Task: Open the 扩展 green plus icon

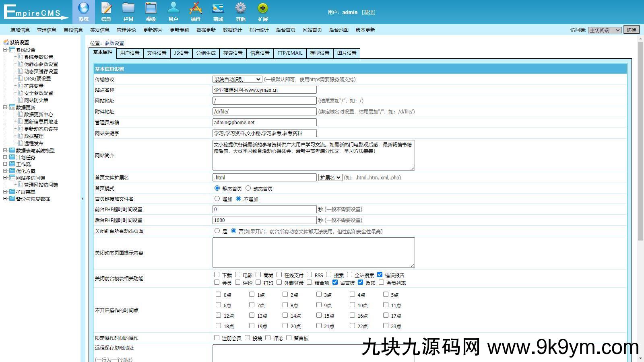Action: click(x=263, y=9)
